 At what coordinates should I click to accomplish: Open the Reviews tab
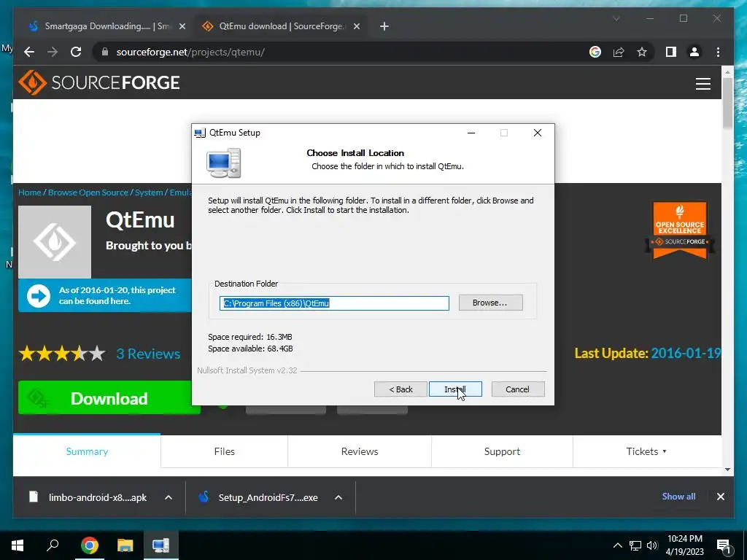[360, 451]
